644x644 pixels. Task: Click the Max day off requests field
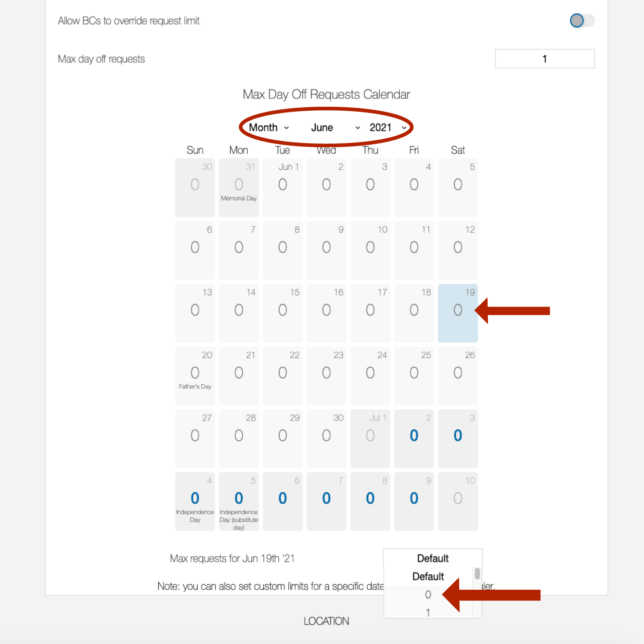545,59
